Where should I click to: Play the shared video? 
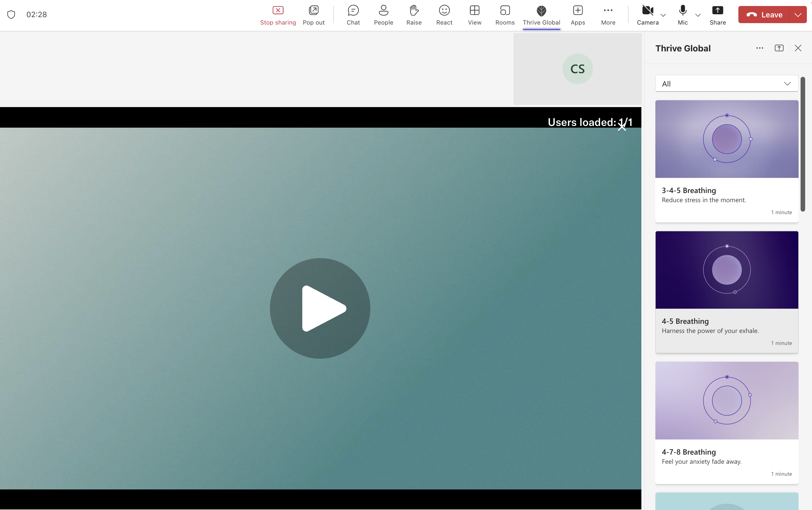tap(320, 308)
